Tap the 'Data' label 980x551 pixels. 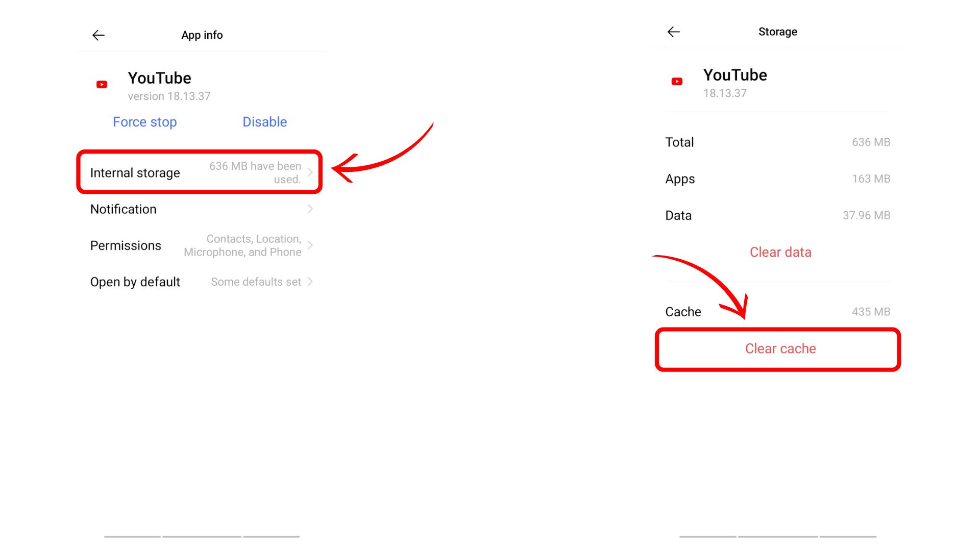[x=678, y=215]
